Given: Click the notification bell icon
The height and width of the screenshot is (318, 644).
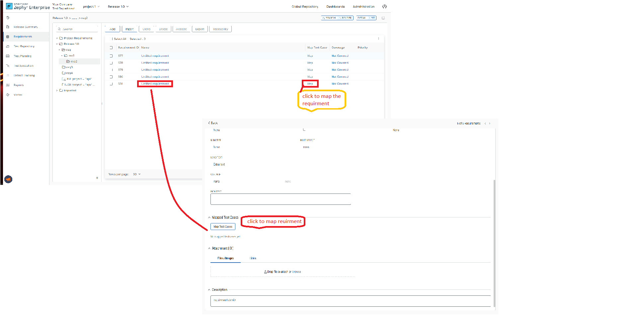Looking at the screenshot, I should (x=383, y=18).
